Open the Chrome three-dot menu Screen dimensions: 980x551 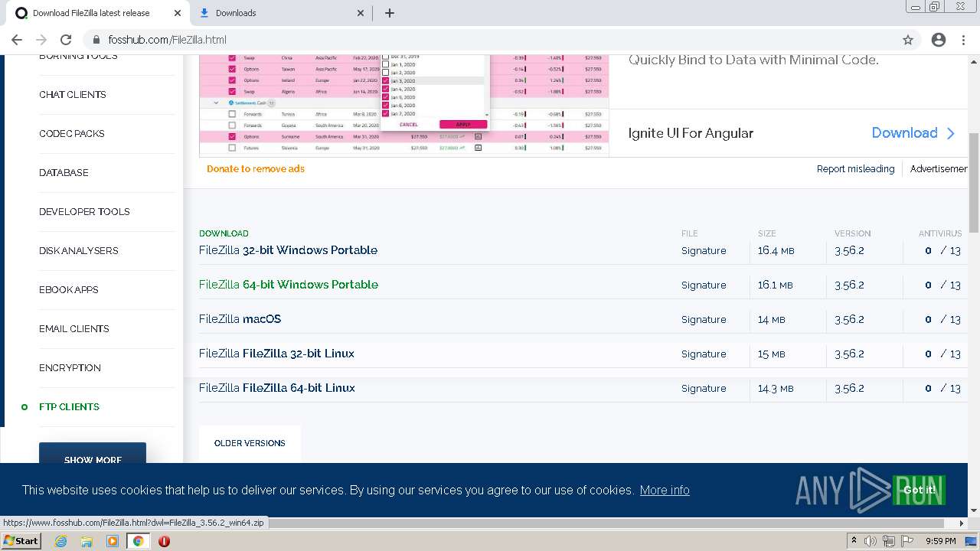pos(963,40)
